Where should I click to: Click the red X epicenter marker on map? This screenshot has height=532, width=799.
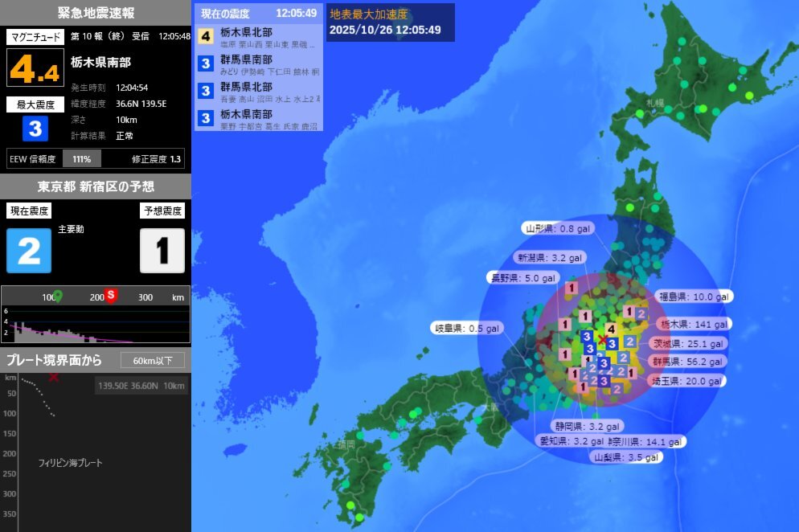pyautogui.click(x=602, y=340)
